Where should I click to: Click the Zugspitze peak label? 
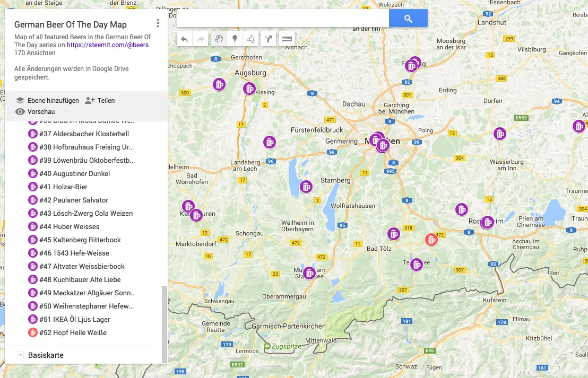coord(287,346)
